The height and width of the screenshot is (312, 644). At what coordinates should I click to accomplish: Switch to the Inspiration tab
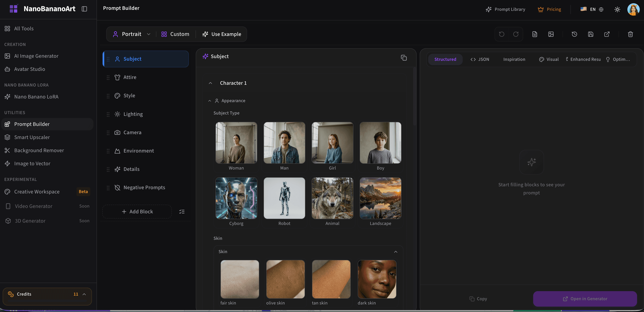point(514,59)
